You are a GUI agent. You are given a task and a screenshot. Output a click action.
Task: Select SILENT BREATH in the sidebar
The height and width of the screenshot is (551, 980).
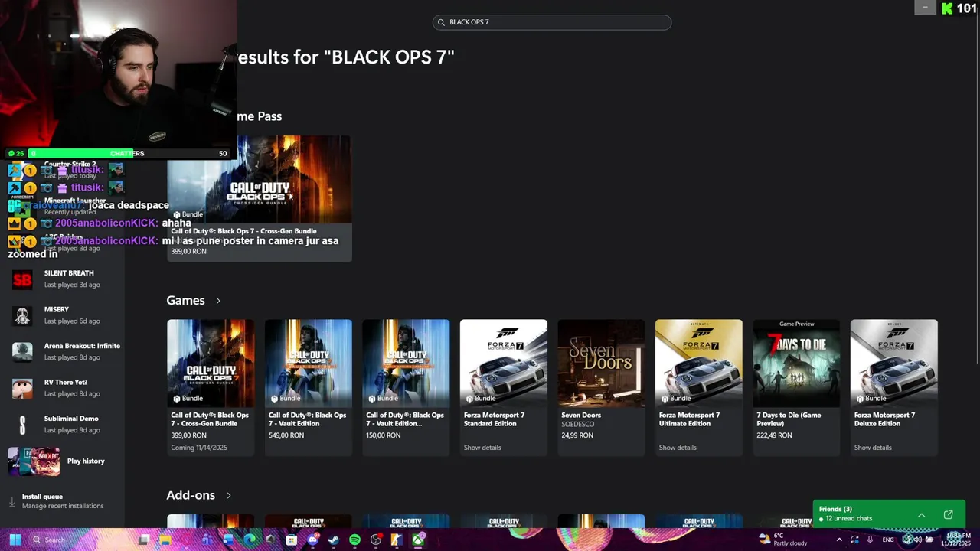click(63, 279)
